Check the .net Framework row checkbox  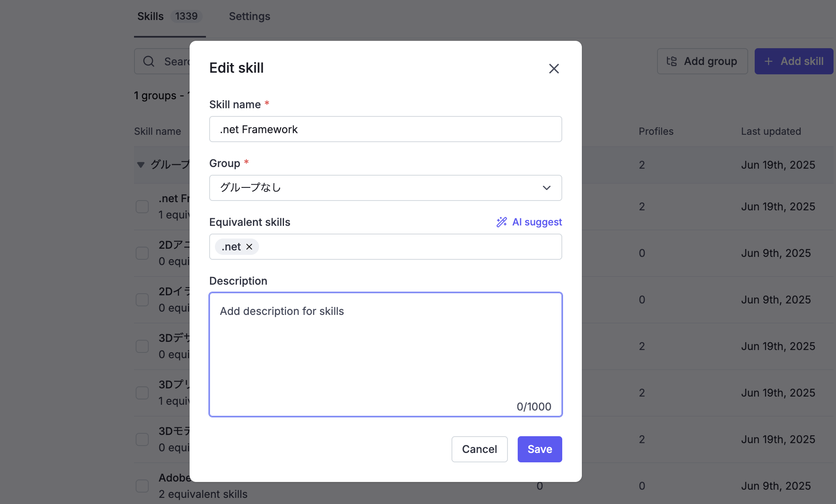point(142,207)
